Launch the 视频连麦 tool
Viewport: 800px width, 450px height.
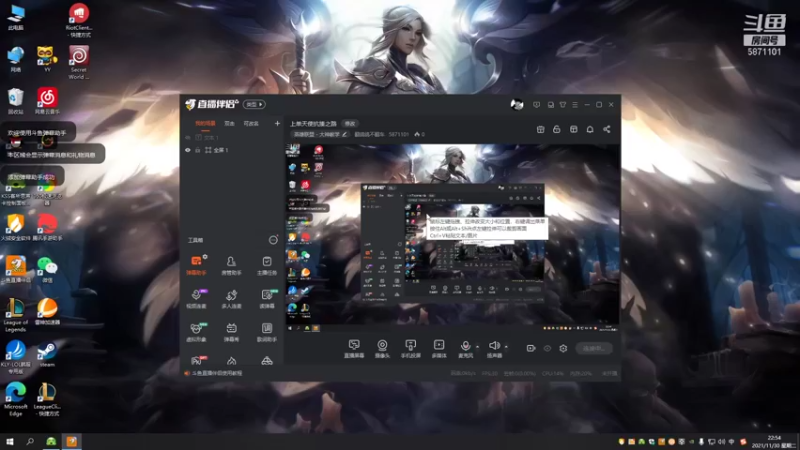coord(196,298)
